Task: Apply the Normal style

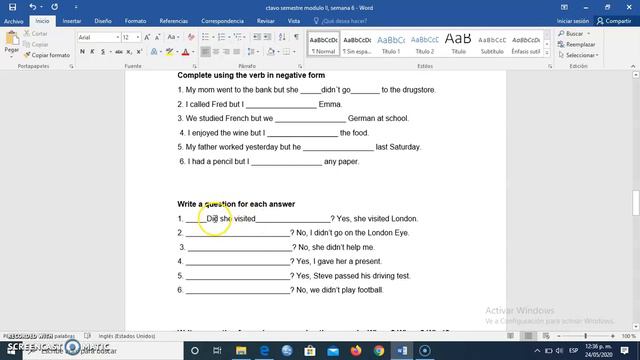Action: 323,44
